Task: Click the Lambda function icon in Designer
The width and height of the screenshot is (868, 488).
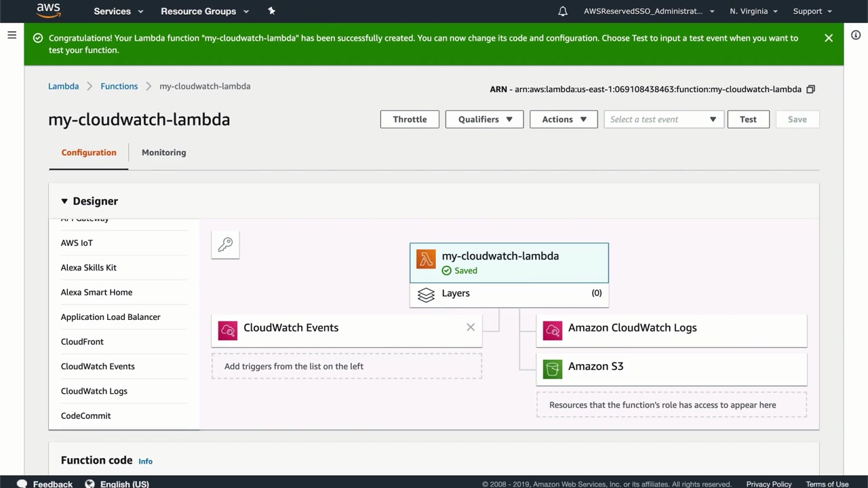Action: [x=426, y=260]
